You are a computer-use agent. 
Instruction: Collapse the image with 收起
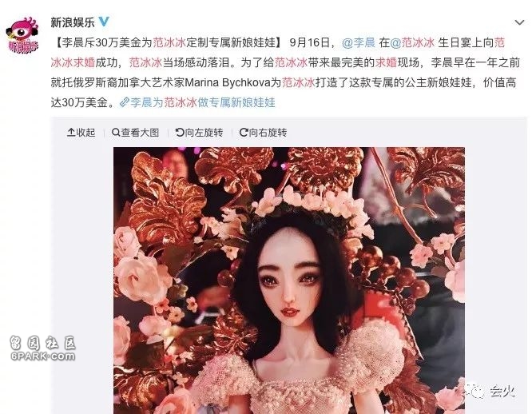click(81, 133)
